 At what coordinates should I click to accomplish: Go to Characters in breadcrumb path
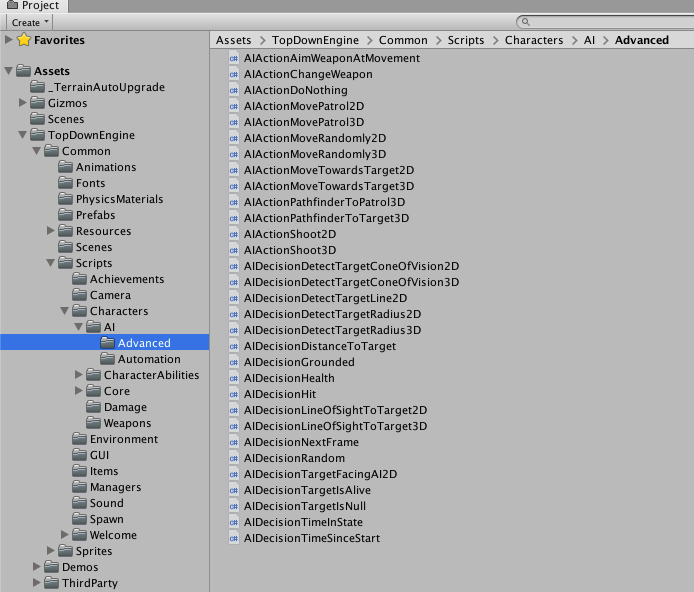pyautogui.click(x=534, y=40)
